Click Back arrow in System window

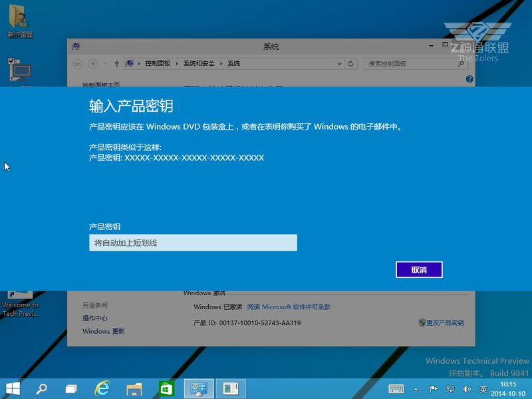tap(78, 64)
